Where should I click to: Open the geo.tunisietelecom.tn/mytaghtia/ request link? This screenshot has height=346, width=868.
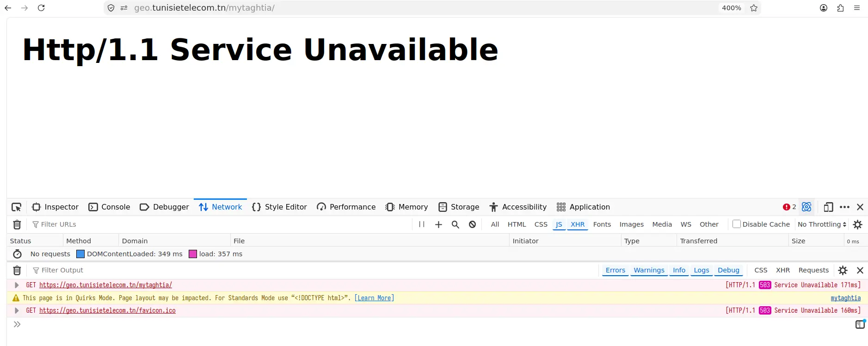pos(105,285)
